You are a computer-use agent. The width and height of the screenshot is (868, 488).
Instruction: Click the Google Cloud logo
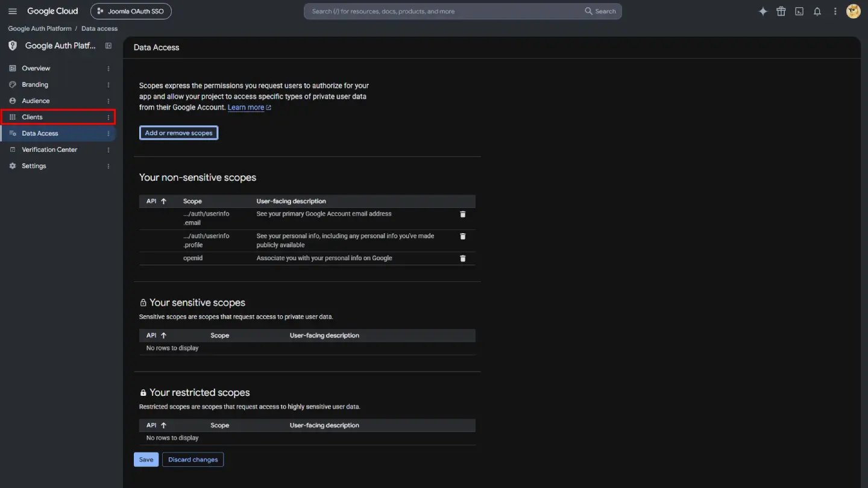52,11
